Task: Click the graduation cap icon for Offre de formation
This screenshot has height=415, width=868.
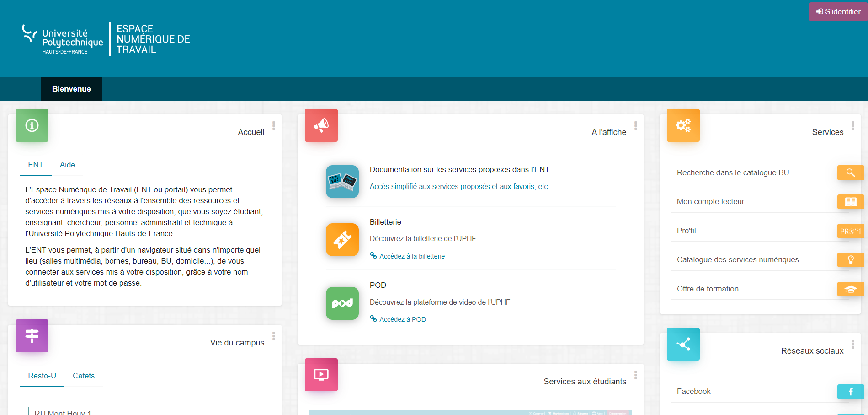Action: click(x=851, y=289)
